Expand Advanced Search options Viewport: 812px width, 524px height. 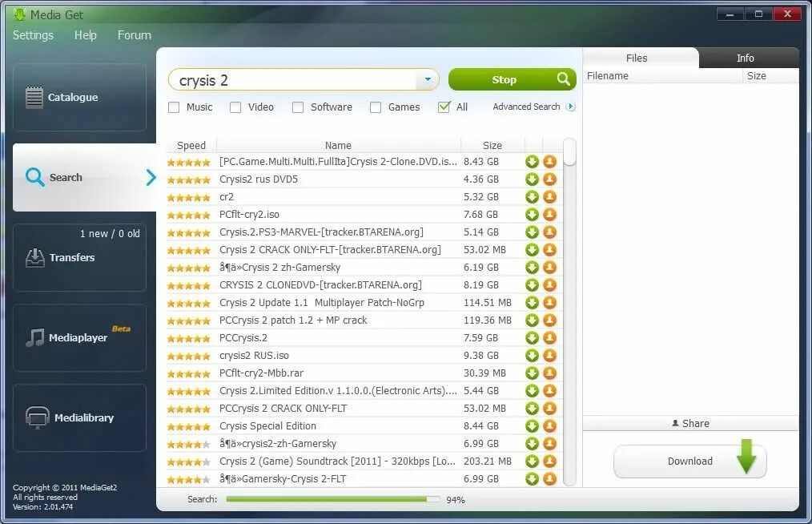534,107
